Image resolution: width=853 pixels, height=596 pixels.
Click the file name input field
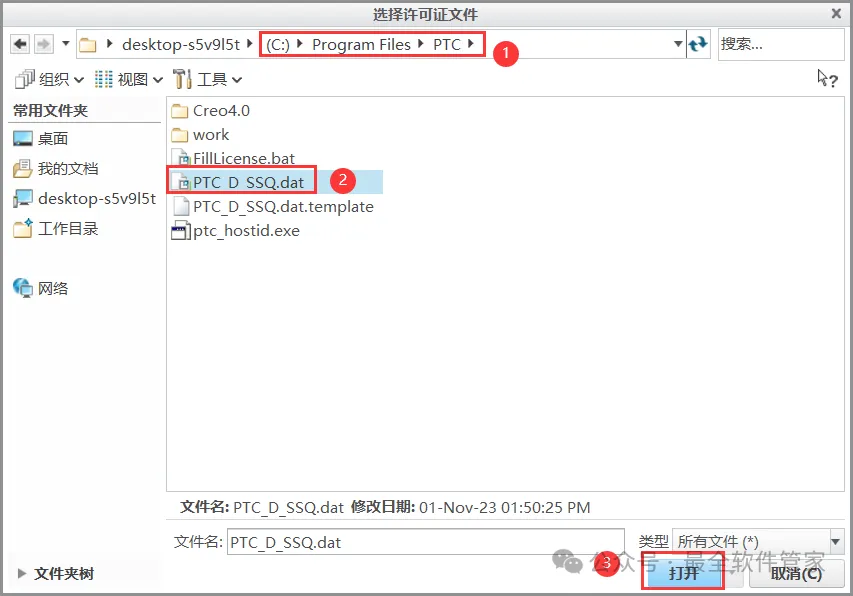[x=425, y=542]
